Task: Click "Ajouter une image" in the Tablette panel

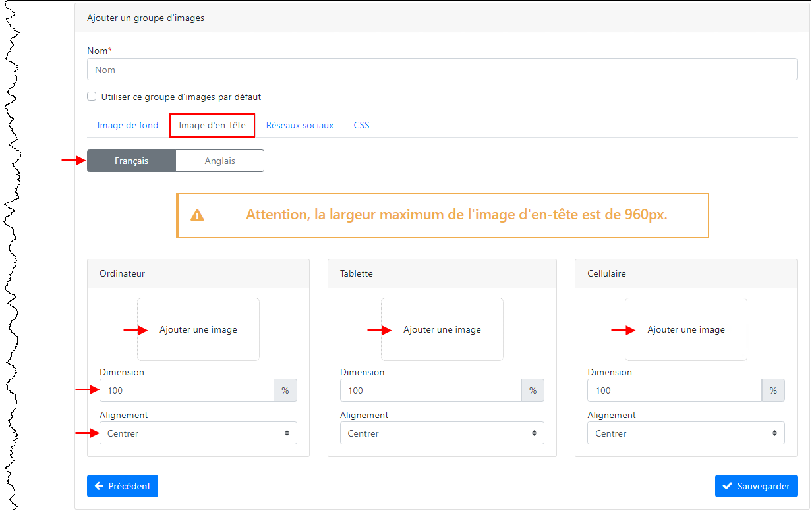Action: (x=442, y=329)
